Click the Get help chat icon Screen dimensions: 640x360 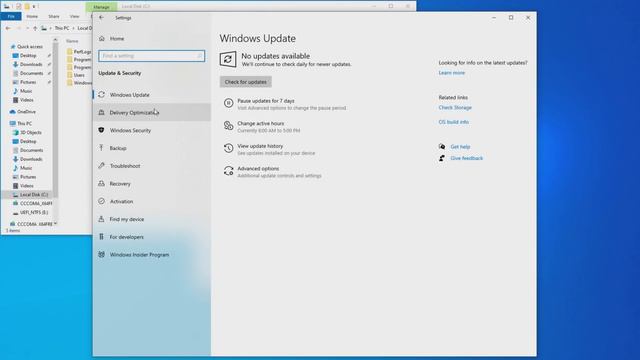click(442, 147)
